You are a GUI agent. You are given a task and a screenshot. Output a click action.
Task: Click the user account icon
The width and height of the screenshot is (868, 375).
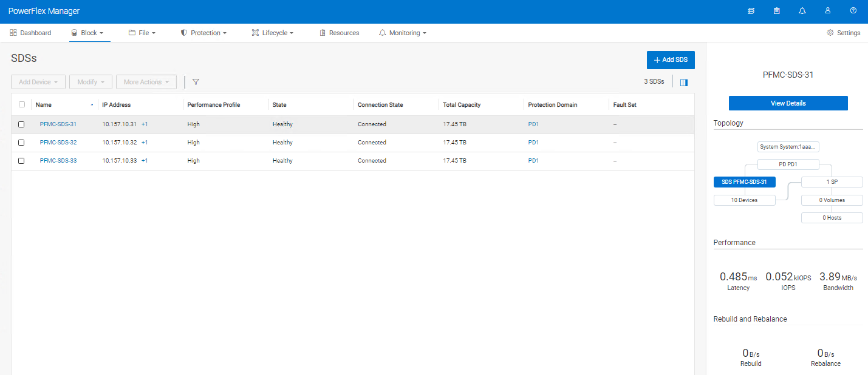click(828, 10)
